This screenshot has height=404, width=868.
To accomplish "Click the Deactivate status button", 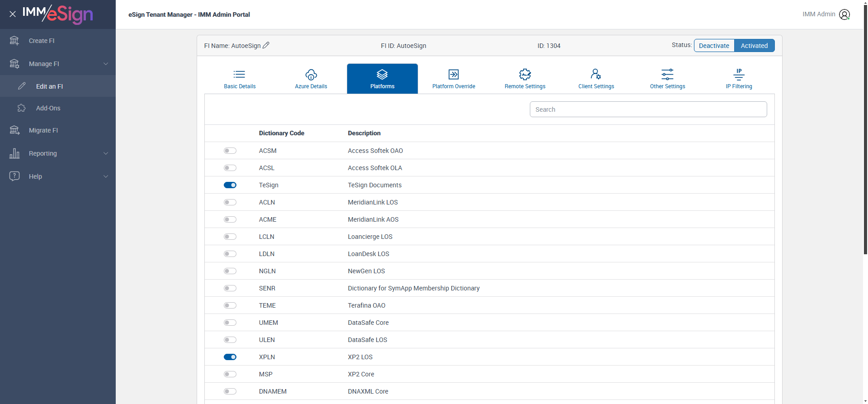I will [x=714, y=46].
